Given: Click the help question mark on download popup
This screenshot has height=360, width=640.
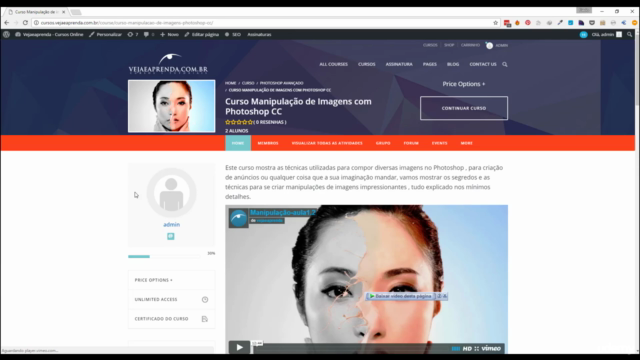Looking at the screenshot, I should (x=439, y=296).
